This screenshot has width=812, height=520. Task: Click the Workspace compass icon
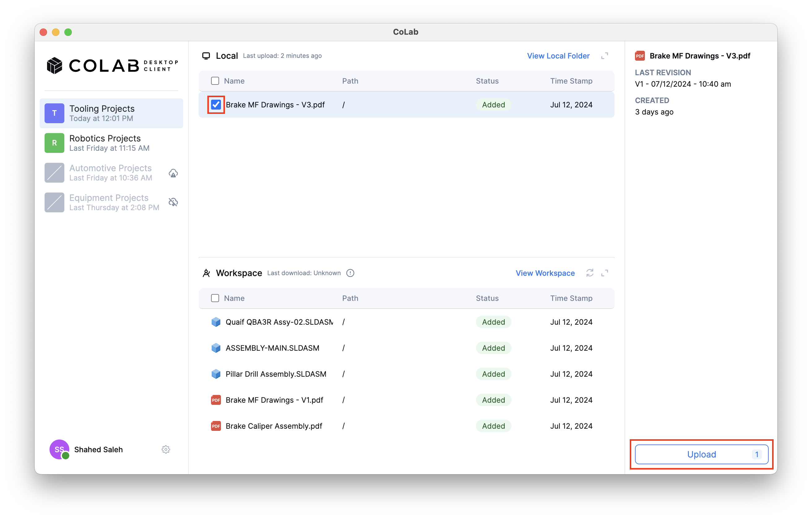coord(206,273)
